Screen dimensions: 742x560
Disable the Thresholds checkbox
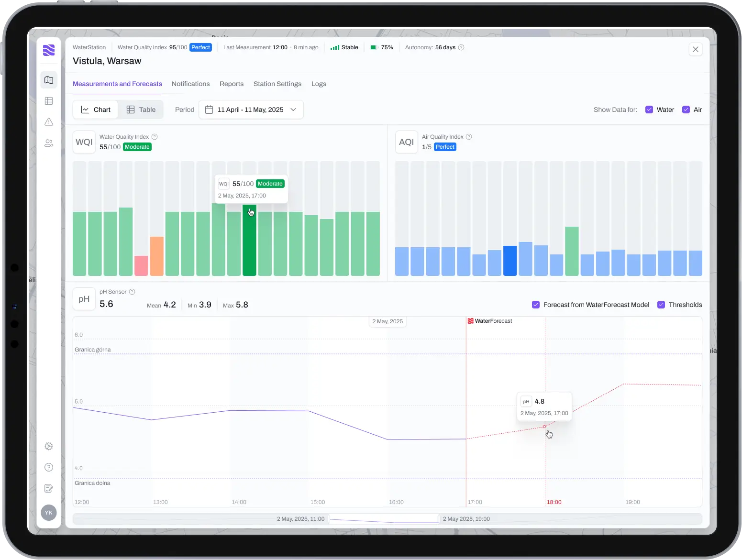tap(661, 305)
